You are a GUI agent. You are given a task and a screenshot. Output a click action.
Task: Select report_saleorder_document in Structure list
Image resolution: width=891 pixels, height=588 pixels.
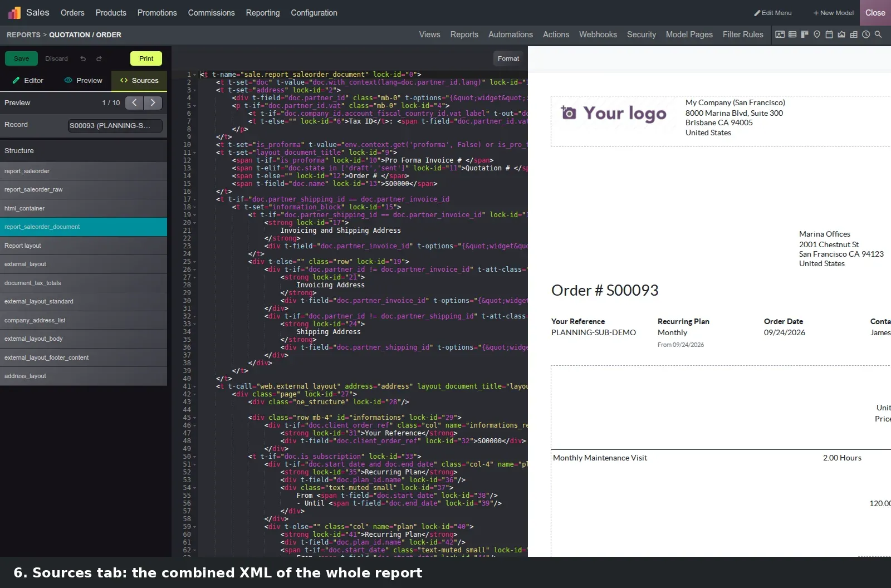click(84, 227)
